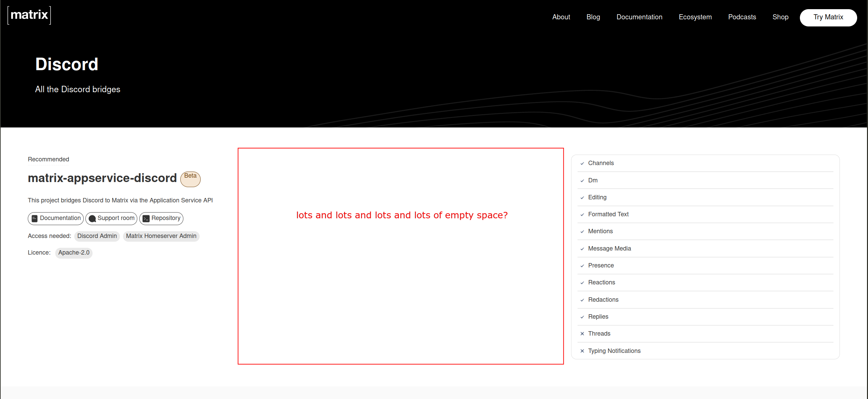Image resolution: width=868 pixels, height=399 pixels.
Task: Open the Blog navigation link
Action: pos(593,17)
